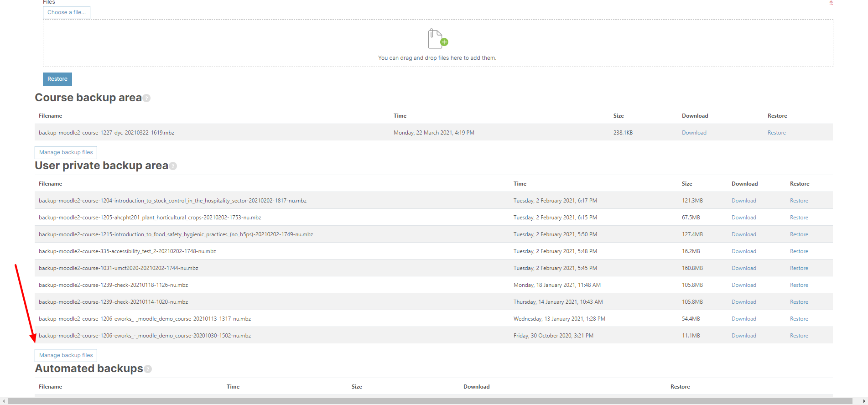Image resolution: width=868 pixels, height=405 pixels.
Task: Open help icon next to Automated backups
Action: (148, 369)
